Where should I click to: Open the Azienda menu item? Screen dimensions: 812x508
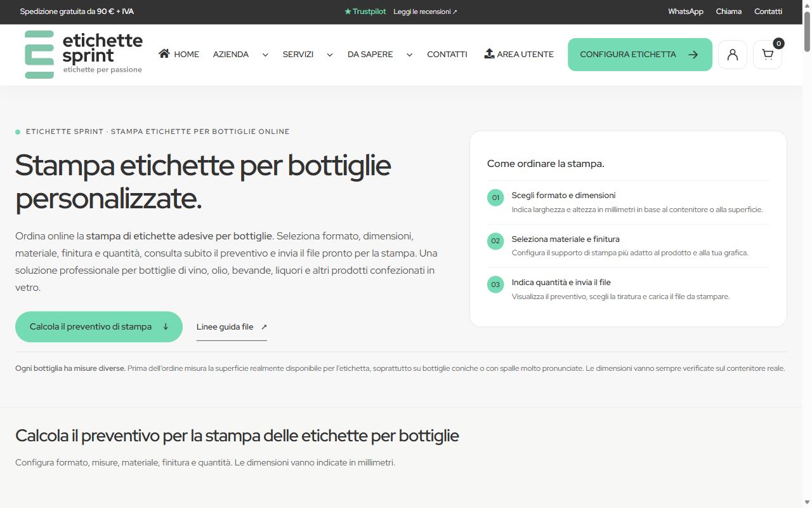tap(231, 55)
